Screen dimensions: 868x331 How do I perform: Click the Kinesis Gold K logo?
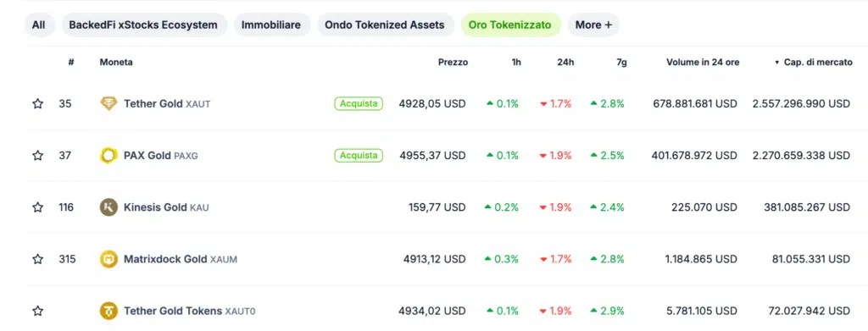[x=108, y=207]
